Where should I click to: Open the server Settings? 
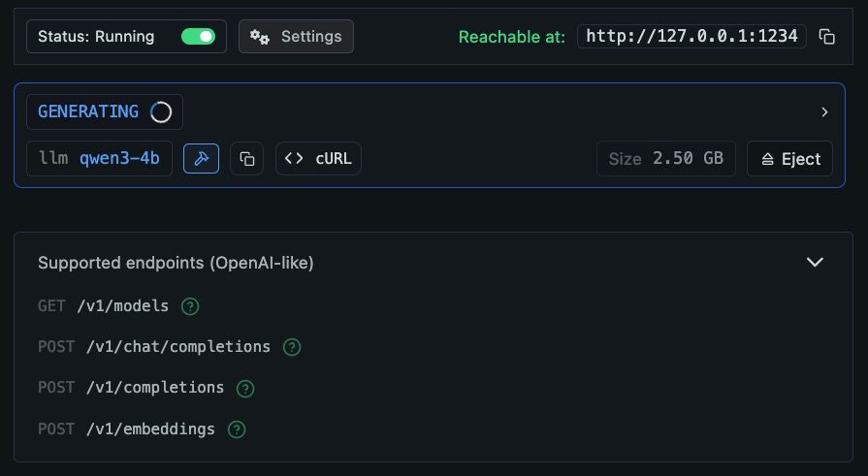tap(296, 37)
